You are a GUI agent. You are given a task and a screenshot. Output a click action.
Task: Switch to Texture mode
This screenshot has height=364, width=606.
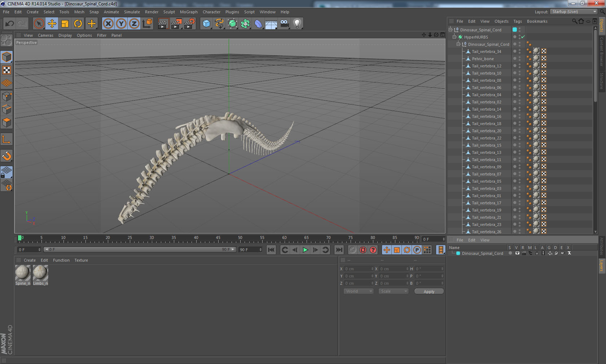coord(6,70)
